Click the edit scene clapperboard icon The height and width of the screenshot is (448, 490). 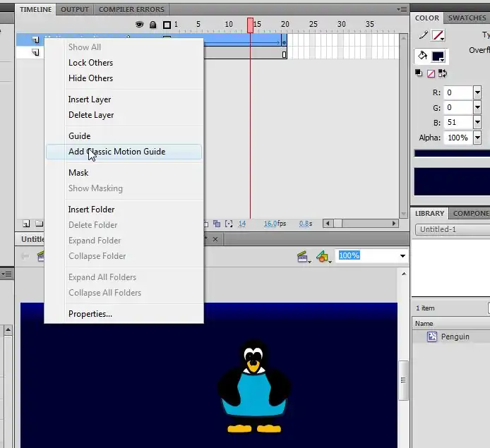(x=304, y=256)
